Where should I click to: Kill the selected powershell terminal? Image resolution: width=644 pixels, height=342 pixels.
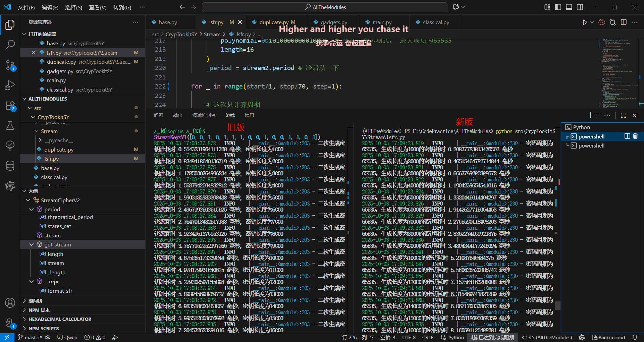click(635, 136)
